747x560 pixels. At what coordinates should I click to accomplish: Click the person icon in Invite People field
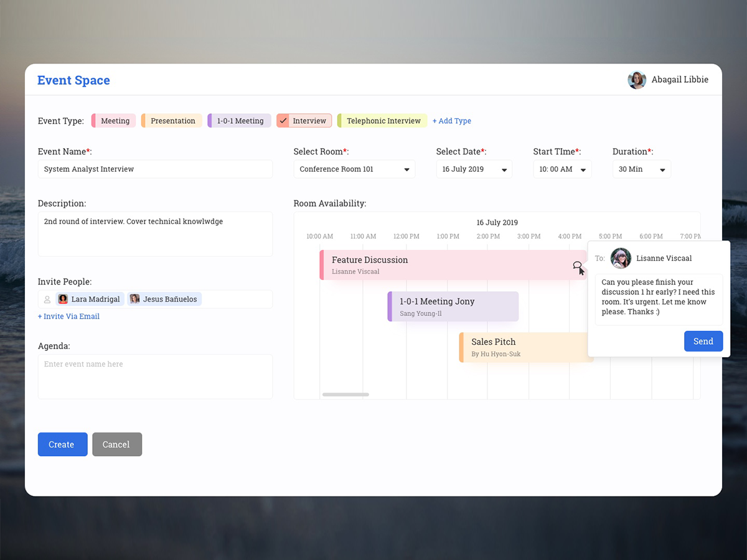pos(47,299)
